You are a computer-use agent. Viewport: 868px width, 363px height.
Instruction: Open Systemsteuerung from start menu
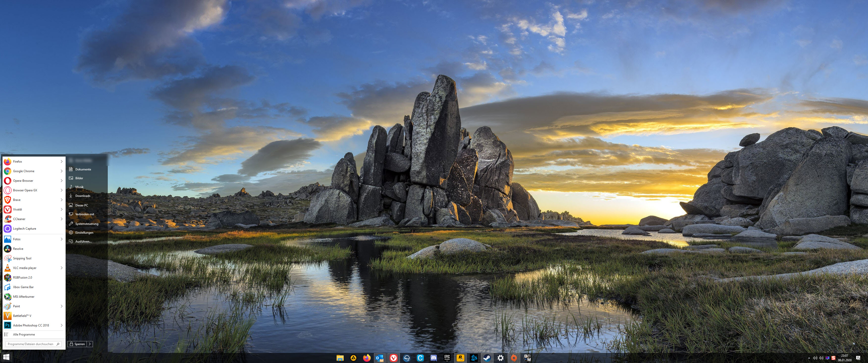(87, 224)
